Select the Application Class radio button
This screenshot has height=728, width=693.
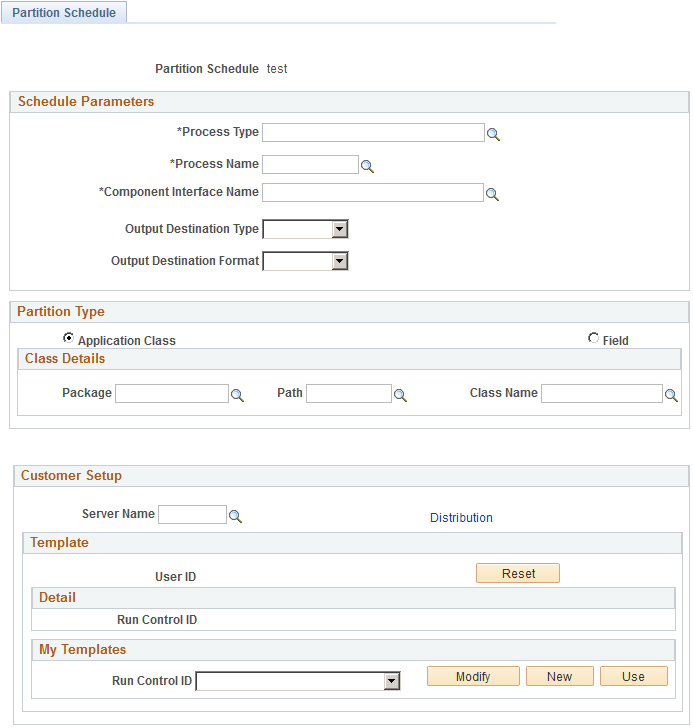point(68,338)
